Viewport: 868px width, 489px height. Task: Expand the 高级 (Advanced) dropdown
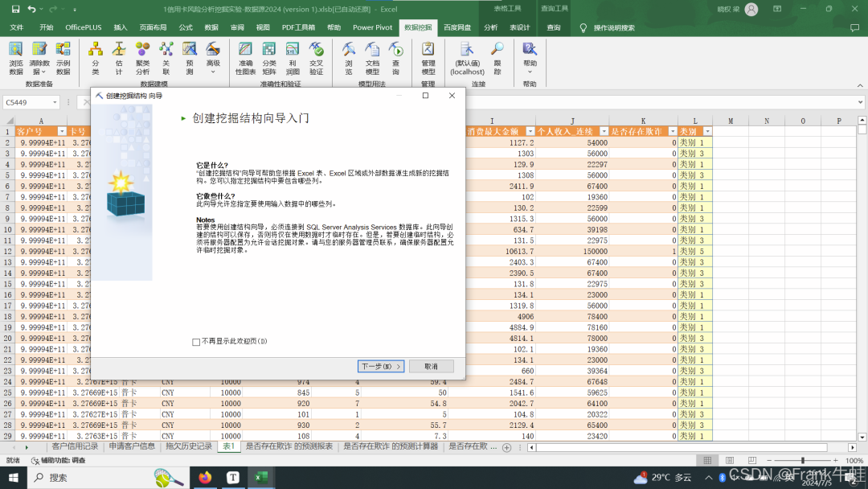[213, 58]
